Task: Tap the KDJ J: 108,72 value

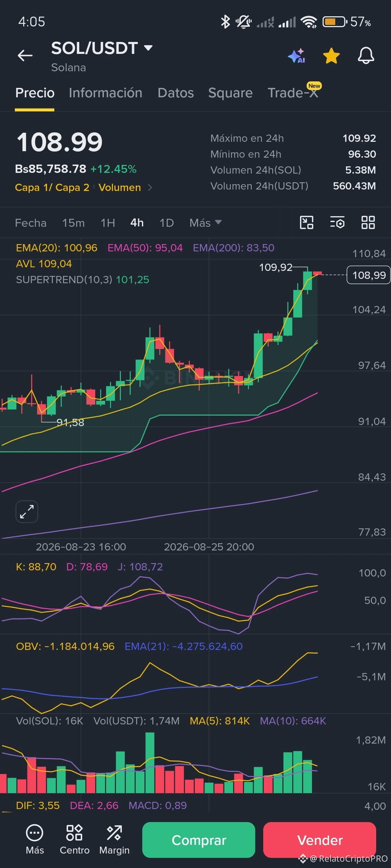Action: (x=140, y=567)
